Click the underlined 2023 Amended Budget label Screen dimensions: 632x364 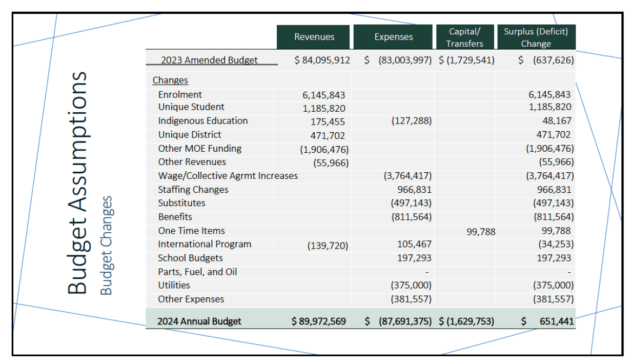tap(209, 60)
